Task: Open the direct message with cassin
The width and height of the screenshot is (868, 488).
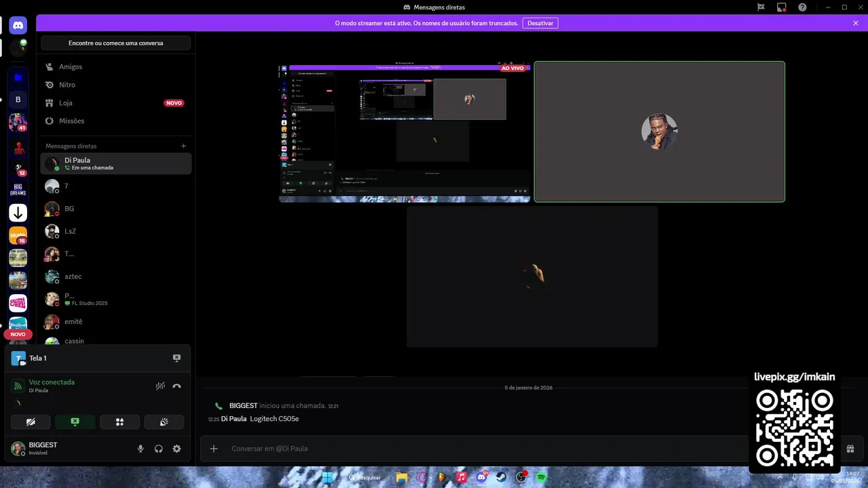Action: (116, 341)
